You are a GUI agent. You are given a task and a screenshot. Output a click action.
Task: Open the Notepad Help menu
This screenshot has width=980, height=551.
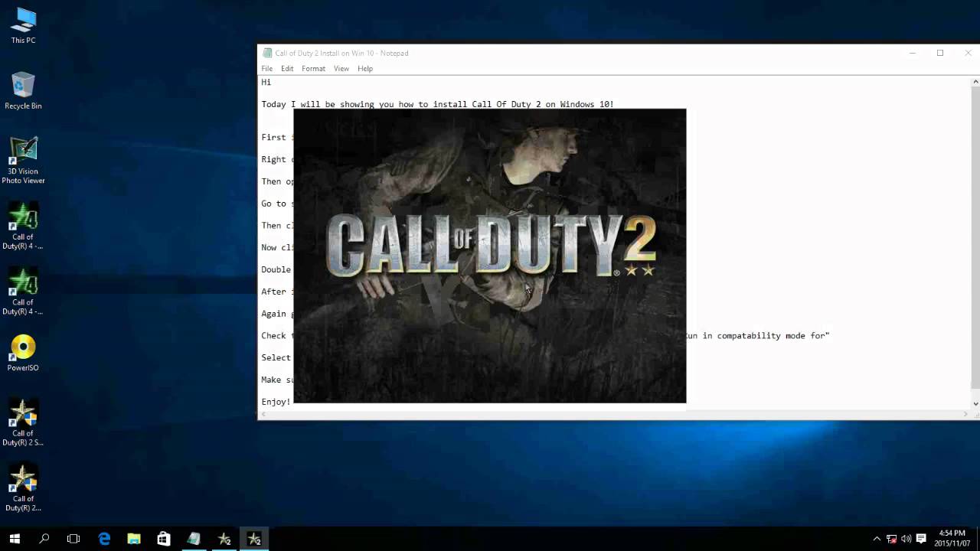point(365,69)
